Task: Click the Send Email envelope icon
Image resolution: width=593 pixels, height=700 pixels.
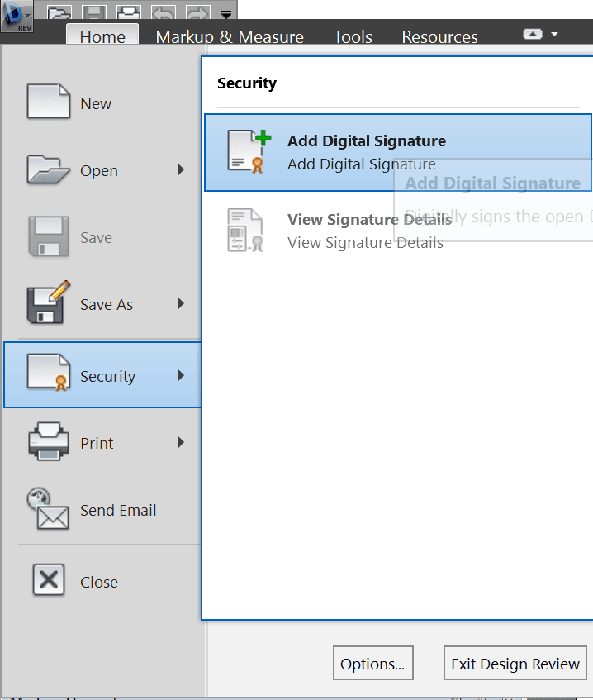Action: [x=49, y=510]
